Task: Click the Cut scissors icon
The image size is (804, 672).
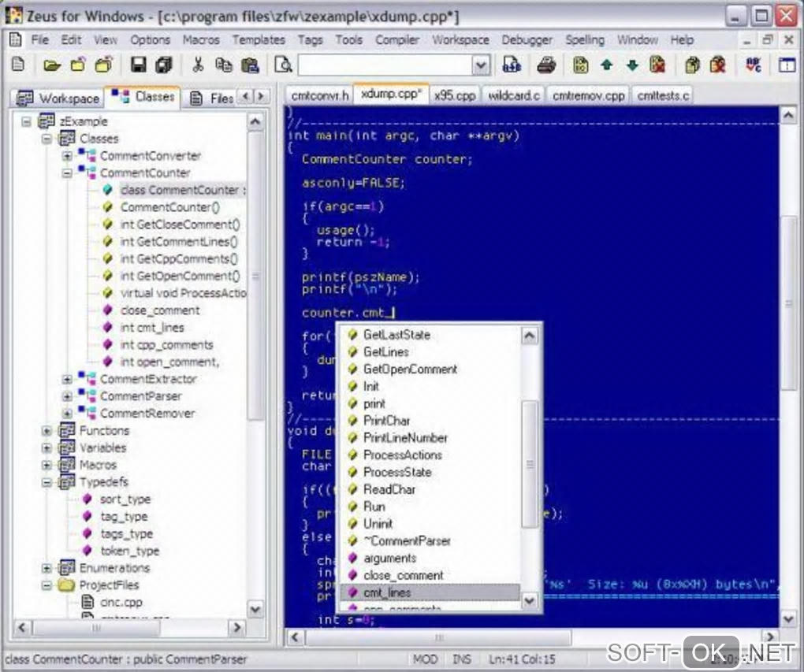Action: point(198,65)
